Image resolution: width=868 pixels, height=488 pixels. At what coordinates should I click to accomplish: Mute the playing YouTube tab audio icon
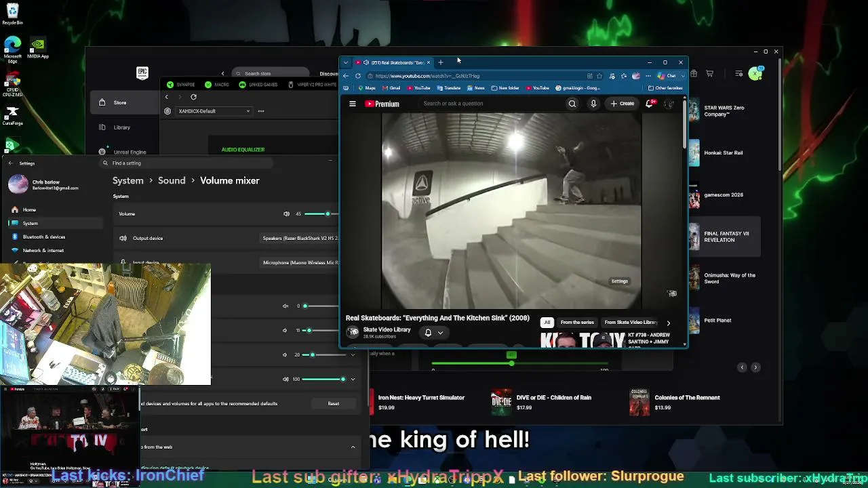(366, 62)
